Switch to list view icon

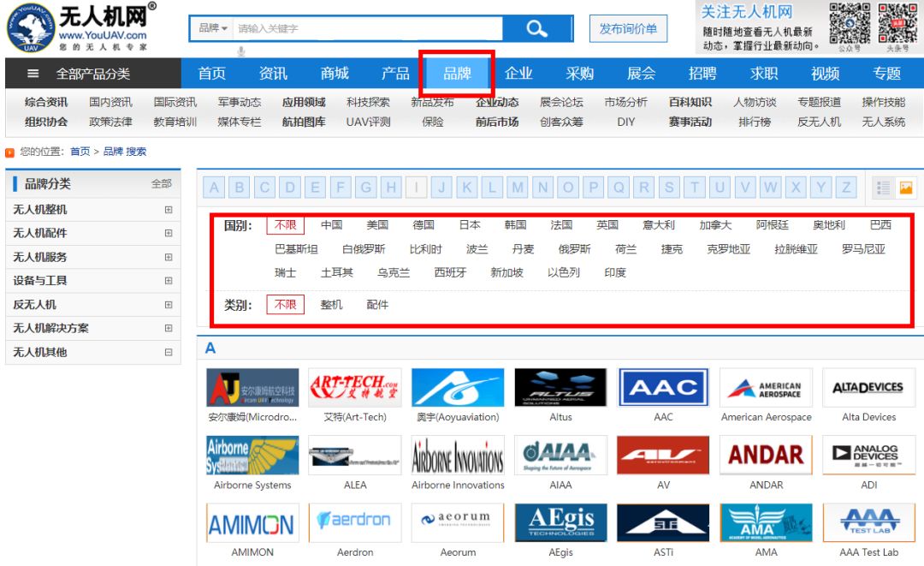[x=884, y=188]
